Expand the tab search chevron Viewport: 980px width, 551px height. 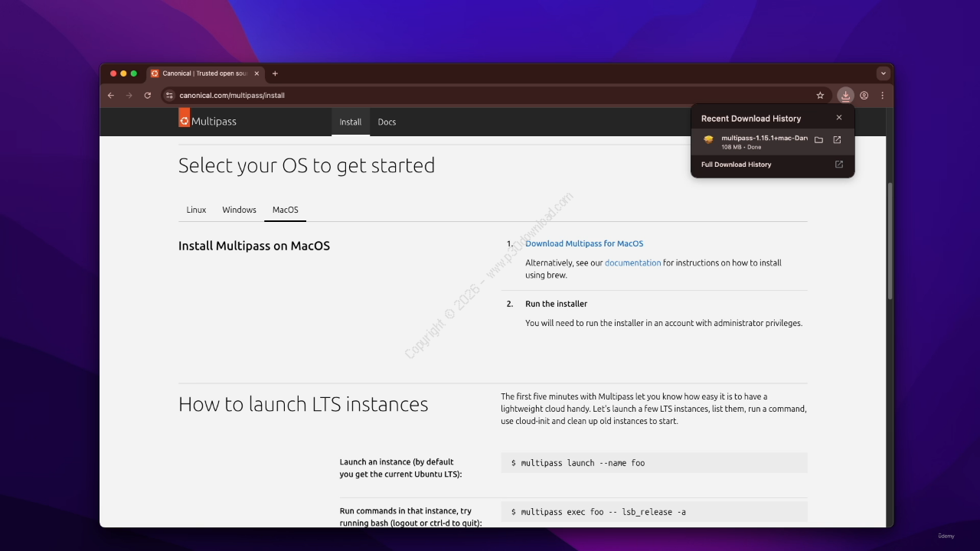(x=884, y=73)
